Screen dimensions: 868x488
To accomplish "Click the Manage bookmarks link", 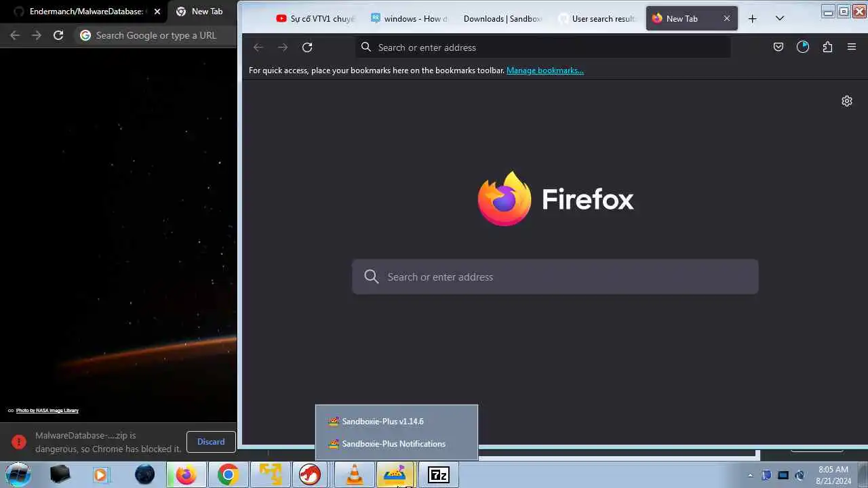I will click(x=545, y=70).
